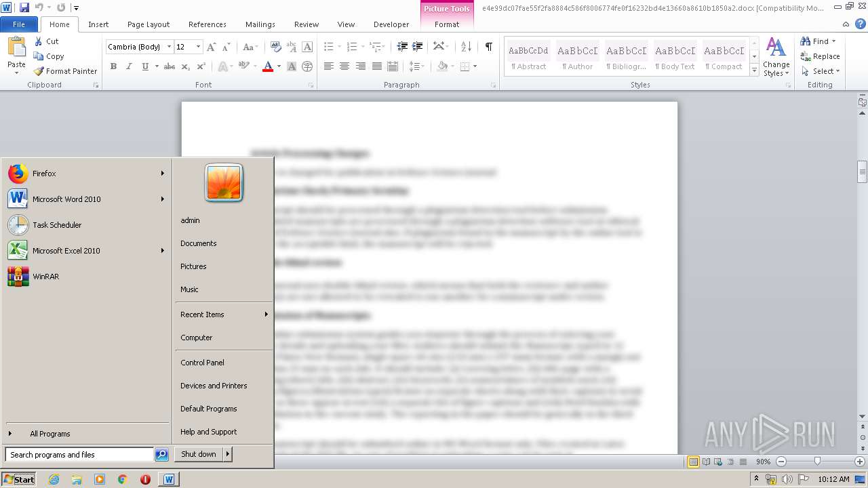Toggle Strikethrough formatting
This screenshot has width=868, height=488.
(170, 66)
